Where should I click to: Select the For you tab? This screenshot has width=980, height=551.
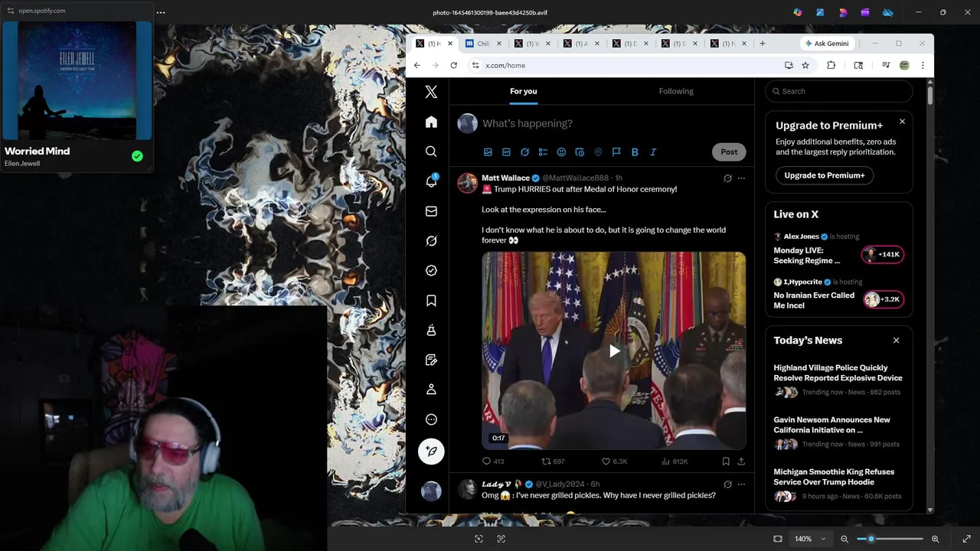tap(524, 91)
